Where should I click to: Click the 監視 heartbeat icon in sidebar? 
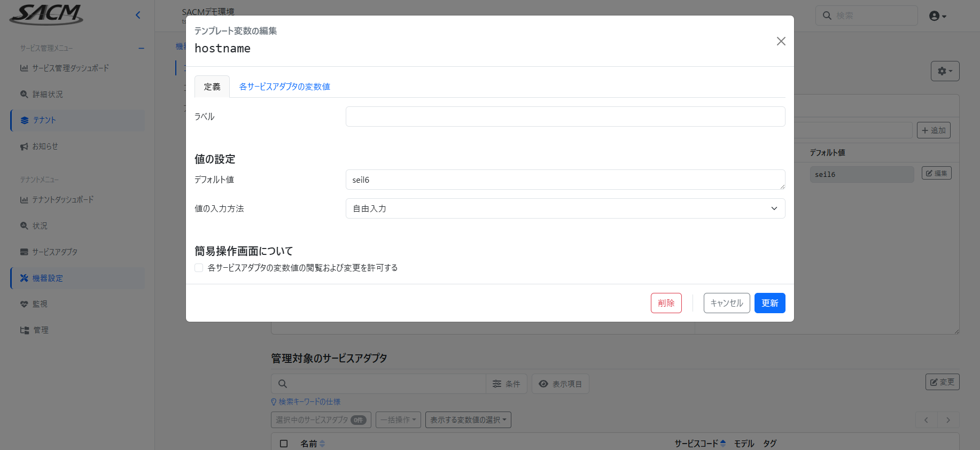[x=24, y=304]
